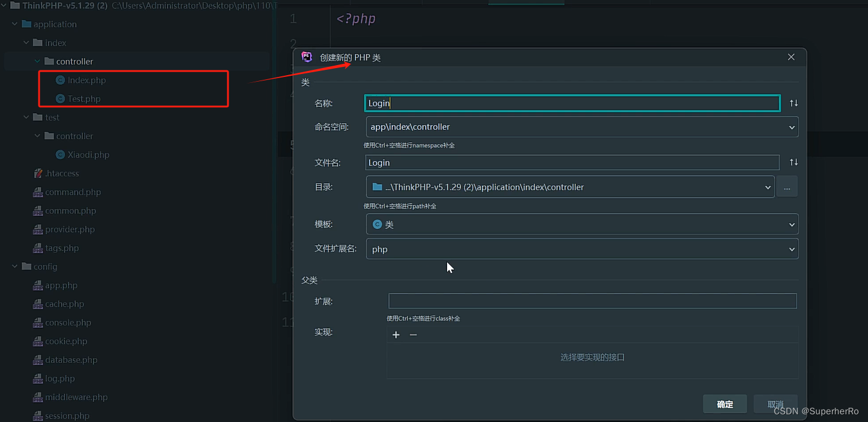Collapse the config folder chevron
This screenshot has width=868, height=422.
click(x=15, y=267)
